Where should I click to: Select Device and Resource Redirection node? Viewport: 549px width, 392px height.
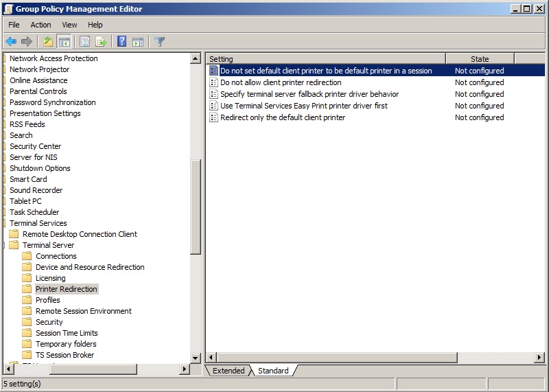[90, 267]
